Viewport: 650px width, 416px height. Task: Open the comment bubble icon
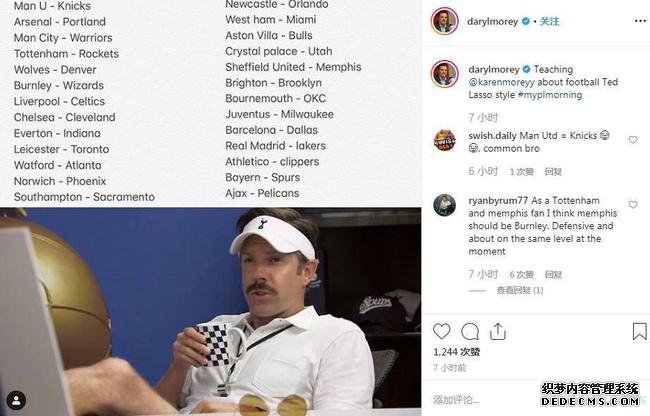[x=470, y=331]
